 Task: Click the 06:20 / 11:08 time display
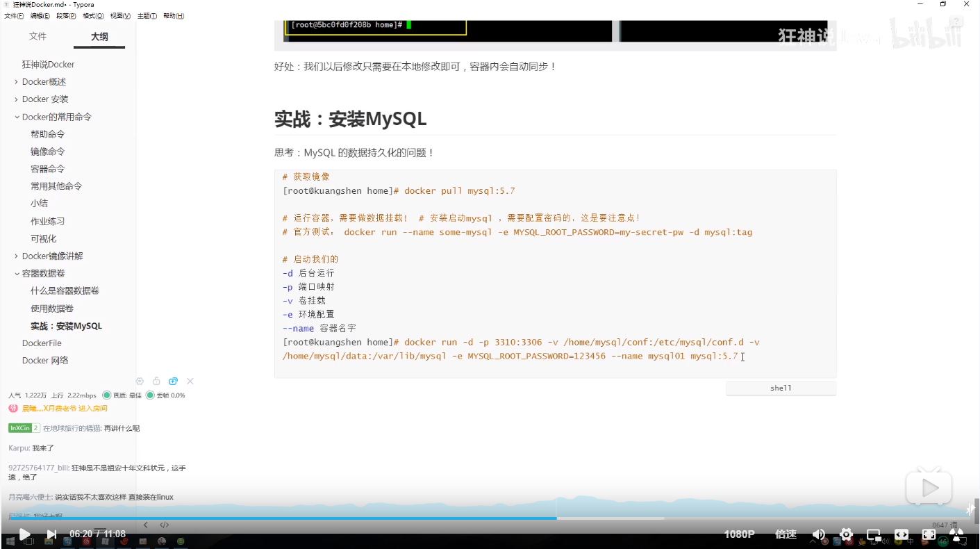pos(97,534)
